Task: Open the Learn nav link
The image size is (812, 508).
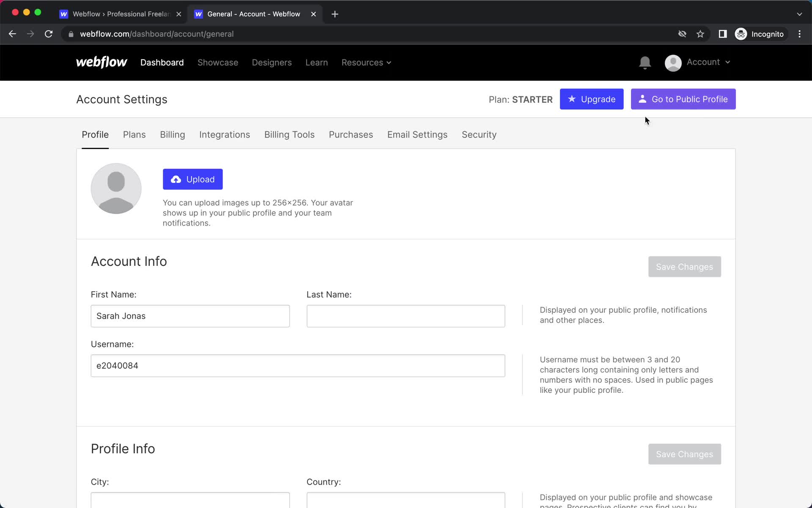Action: [x=317, y=63]
